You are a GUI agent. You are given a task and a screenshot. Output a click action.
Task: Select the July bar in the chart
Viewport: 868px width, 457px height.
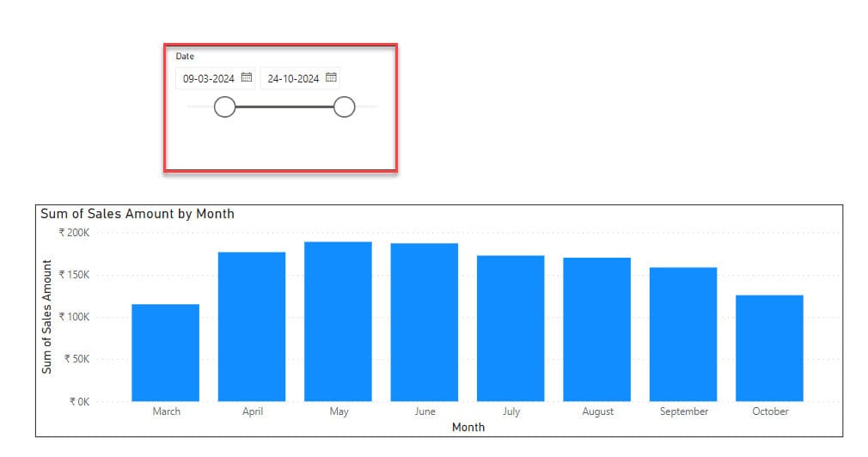pyautogui.click(x=510, y=328)
